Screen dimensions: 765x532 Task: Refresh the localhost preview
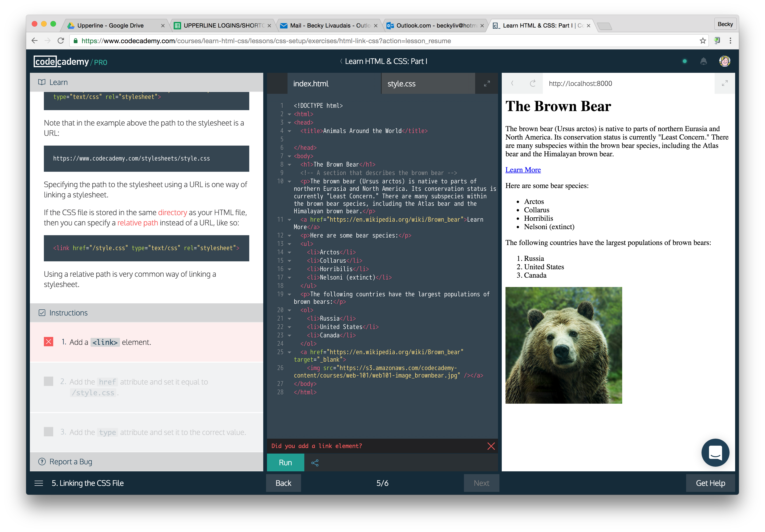pyautogui.click(x=533, y=83)
